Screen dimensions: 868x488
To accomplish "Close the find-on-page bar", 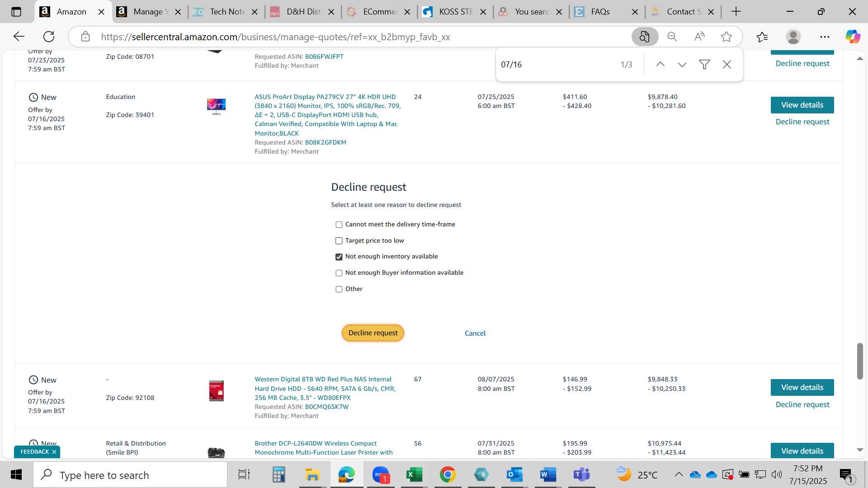I will [x=726, y=65].
